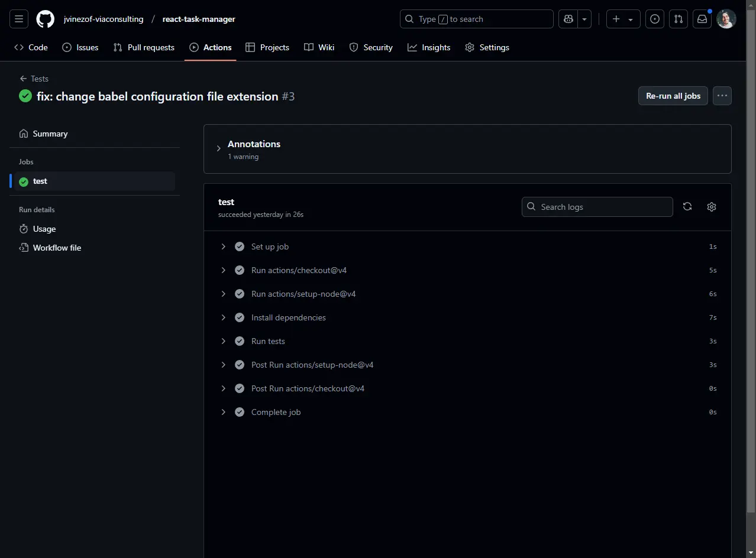The image size is (756, 558).
Task: Switch to the Code tab
Action: 31,47
